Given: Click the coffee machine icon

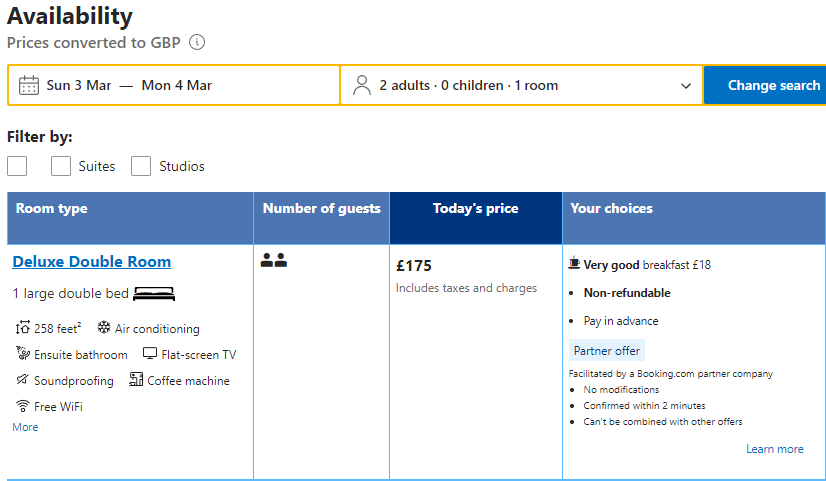Looking at the screenshot, I should point(136,380).
